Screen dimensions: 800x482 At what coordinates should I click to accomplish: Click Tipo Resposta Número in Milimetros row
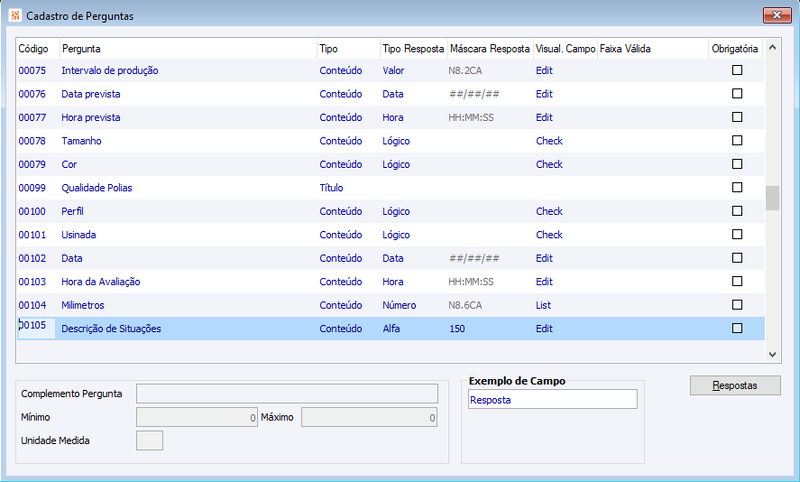click(399, 305)
